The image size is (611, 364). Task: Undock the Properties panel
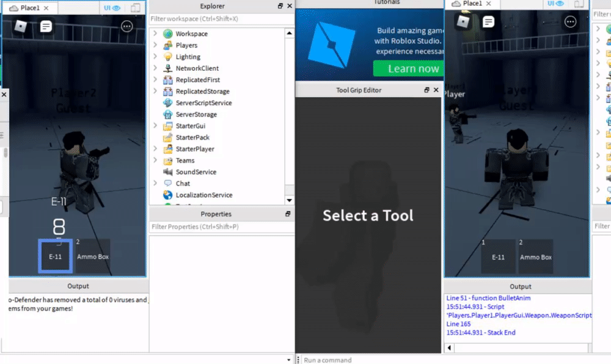[288, 214]
